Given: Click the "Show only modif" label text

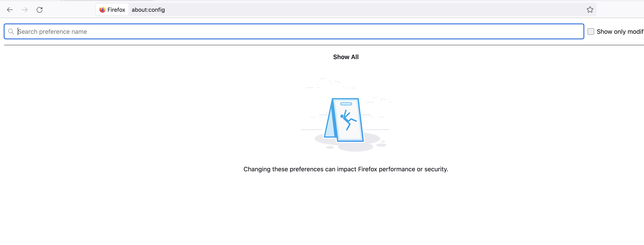Looking at the screenshot, I should point(619,32).
